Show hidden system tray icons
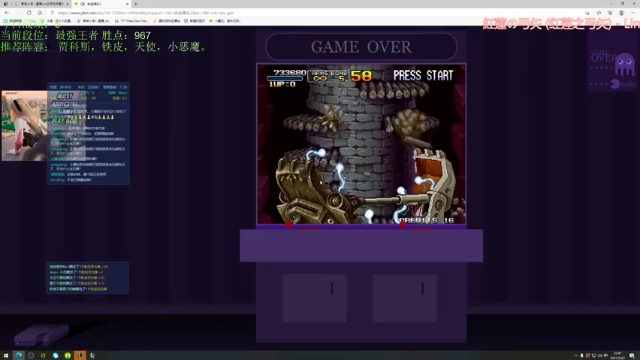 [576, 356]
